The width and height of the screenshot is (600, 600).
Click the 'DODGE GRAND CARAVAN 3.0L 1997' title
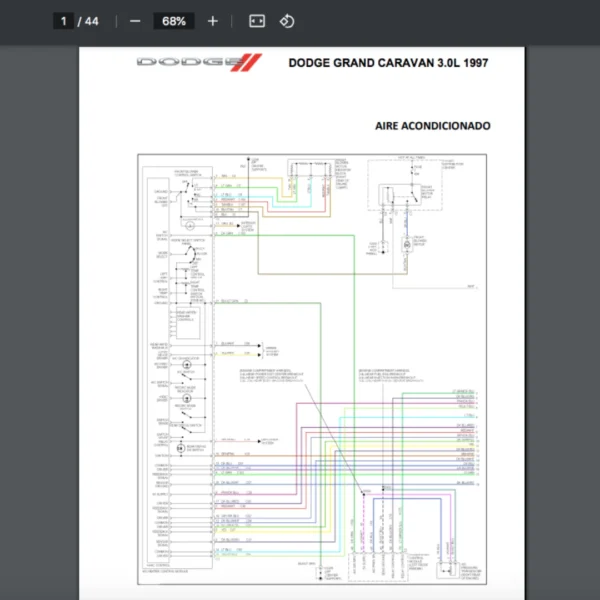click(x=389, y=63)
